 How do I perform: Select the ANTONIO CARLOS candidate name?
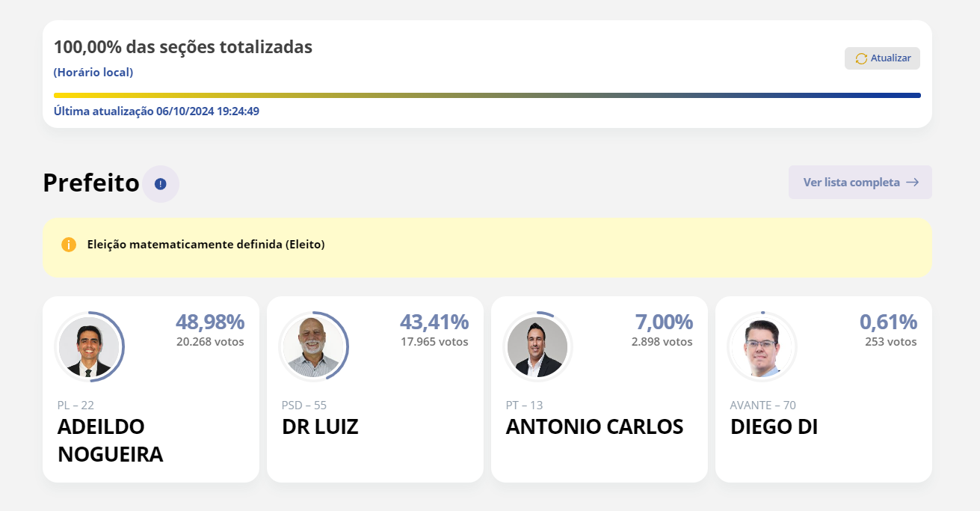tap(594, 426)
